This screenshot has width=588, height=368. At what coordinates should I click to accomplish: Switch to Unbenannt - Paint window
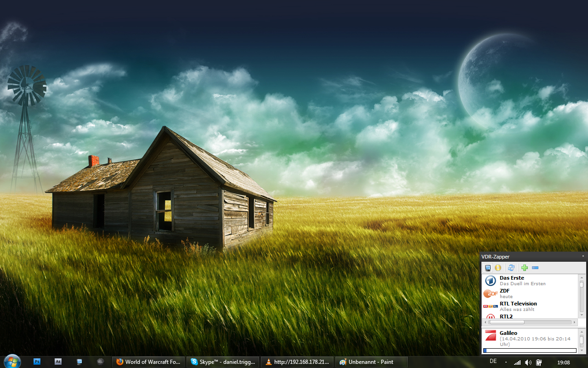pyautogui.click(x=372, y=362)
